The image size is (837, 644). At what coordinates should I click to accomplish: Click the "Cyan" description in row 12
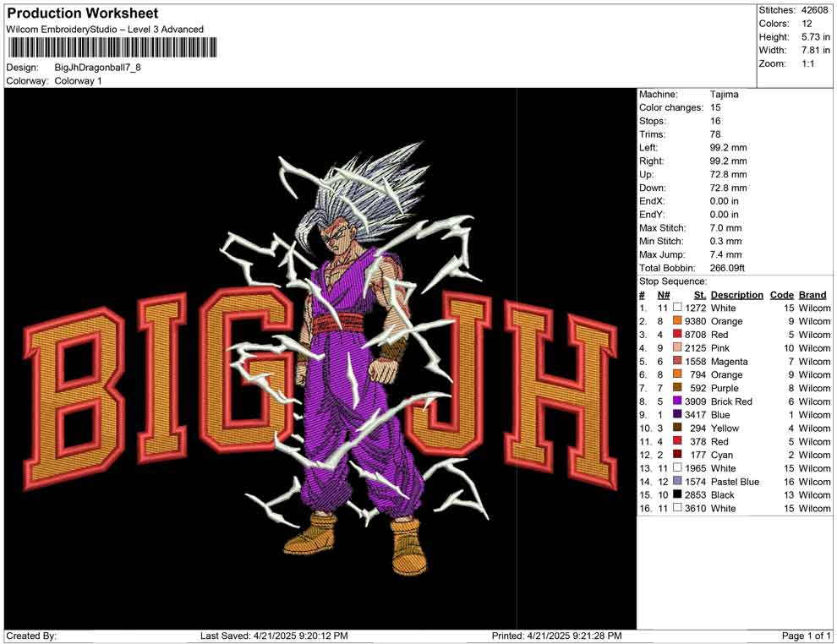pos(722,455)
